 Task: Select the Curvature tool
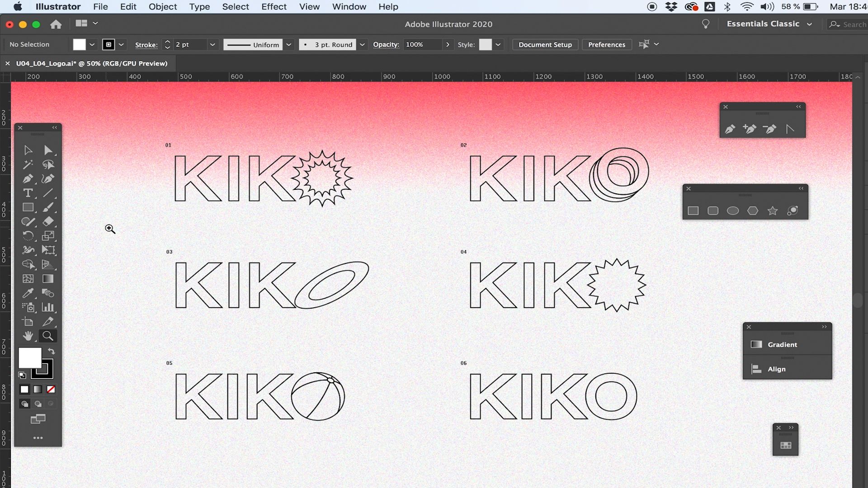(48, 179)
